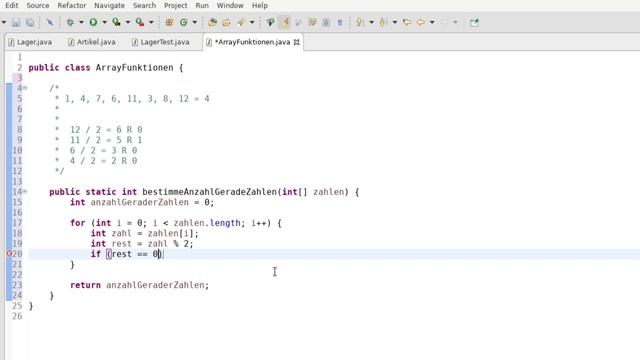This screenshot has height=360, width=640.
Task: Toggle Skip All Breakpoints icon
Action: [50, 22]
